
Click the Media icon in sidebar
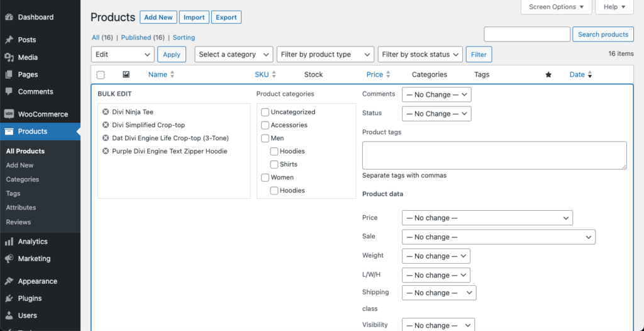point(9,57)
